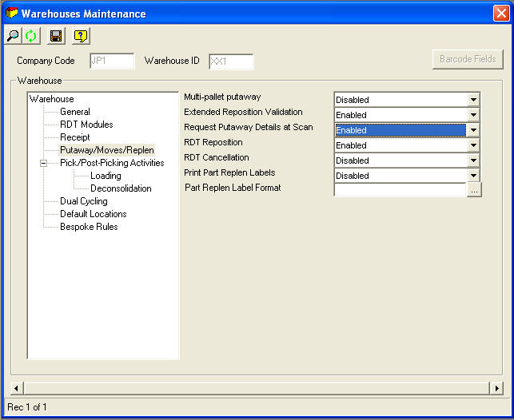Click the 'Part Replen Label Format' label
The width and height of the screenshot is (514, 420).
point(233,188)
